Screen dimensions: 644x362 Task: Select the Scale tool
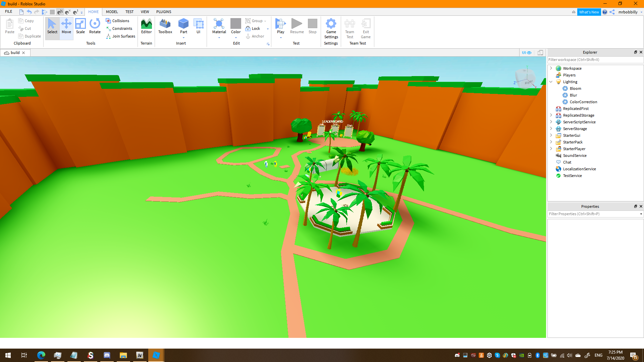(80, 26)
